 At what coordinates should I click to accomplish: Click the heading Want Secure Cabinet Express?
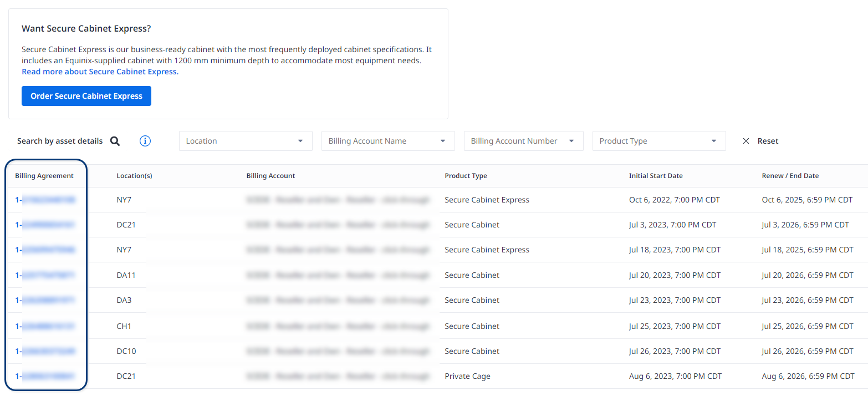point(86,28)
